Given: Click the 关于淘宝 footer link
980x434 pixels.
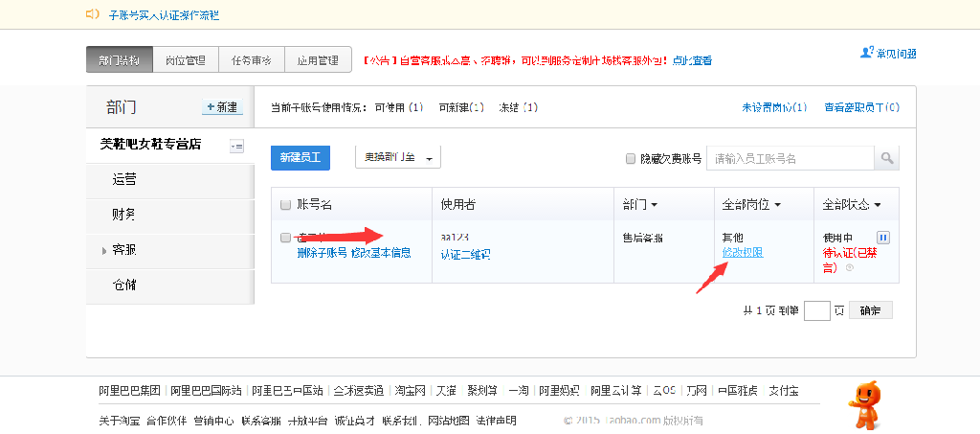Looking at the screenshot, I should coord(119,421).
